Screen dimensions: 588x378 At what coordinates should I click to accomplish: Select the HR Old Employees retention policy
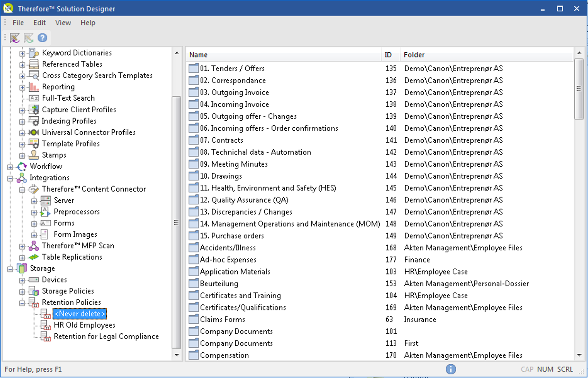point(85,325)
